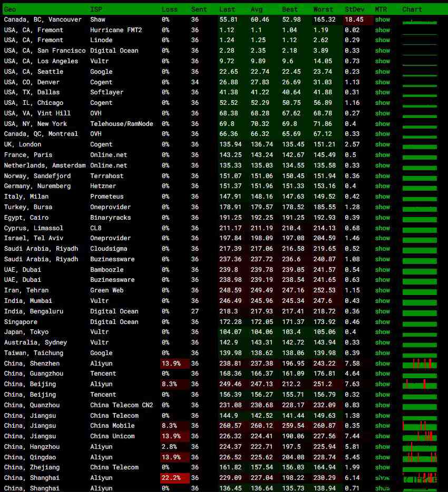Click show for Japan, Tokyo Vultr row

(x=383, y=332)
